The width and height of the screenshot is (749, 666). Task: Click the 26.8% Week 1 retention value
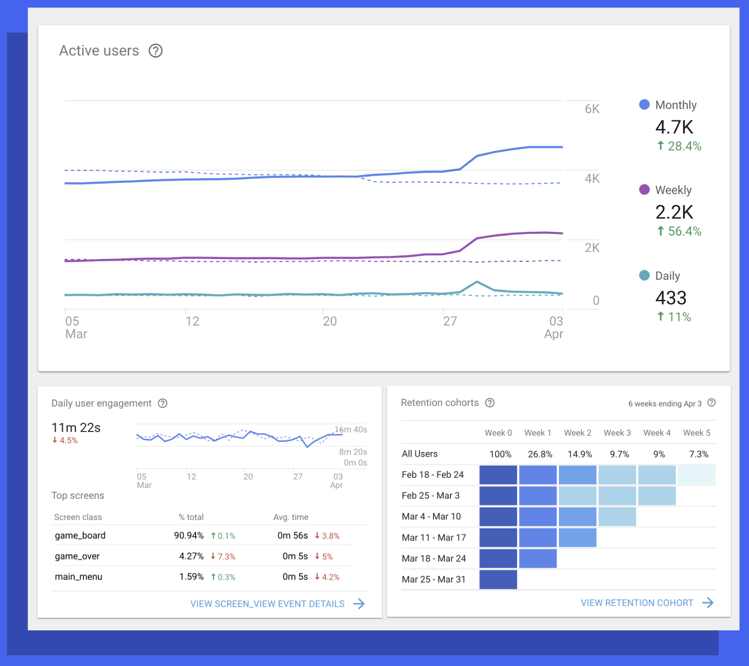point(540,454)
